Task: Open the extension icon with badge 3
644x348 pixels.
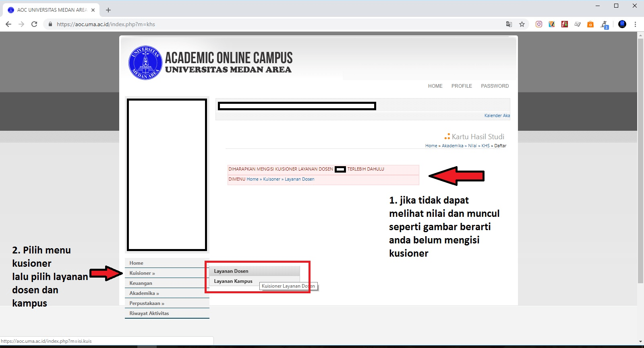Action: tap(605, 25)
